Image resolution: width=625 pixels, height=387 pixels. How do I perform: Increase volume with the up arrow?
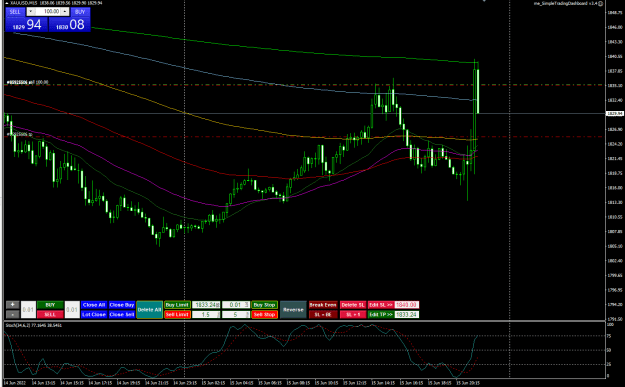(x=65, y=12)
